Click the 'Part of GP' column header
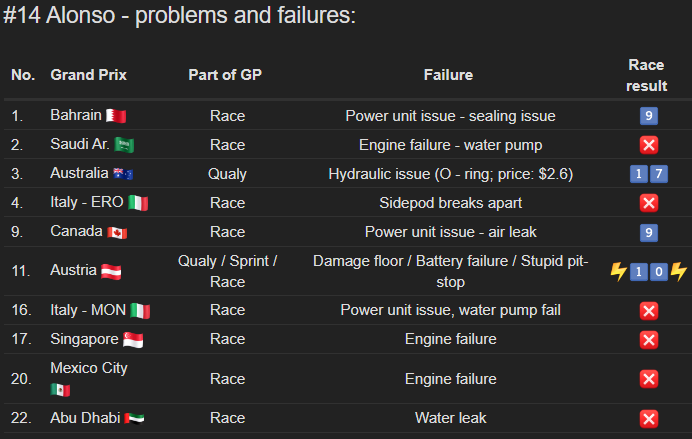The width and height of the screenshot is (692, 439). coord(227,75)
